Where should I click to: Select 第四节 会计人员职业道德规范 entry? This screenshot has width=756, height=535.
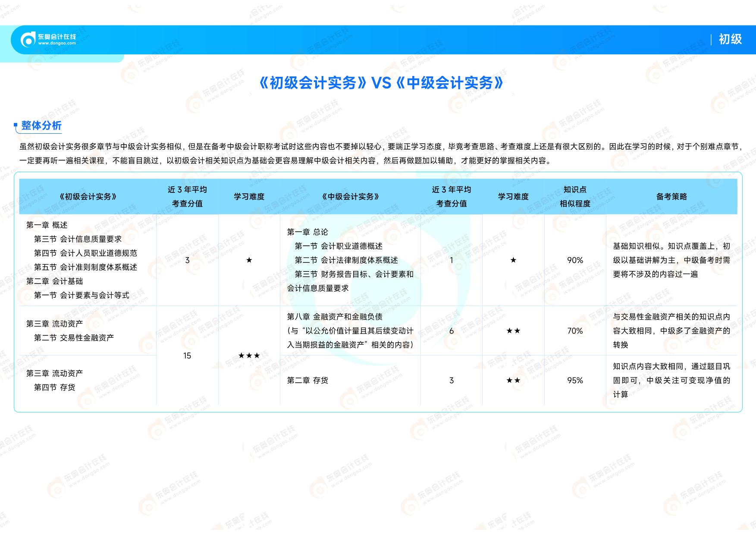click(85, 253)
